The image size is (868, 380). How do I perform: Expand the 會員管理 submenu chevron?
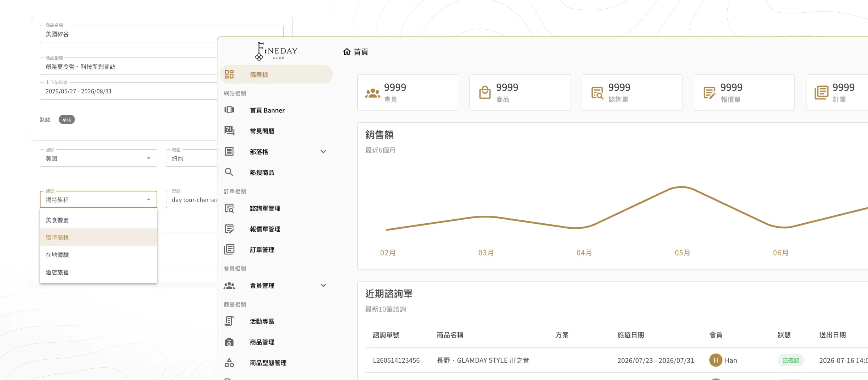(323, 285)
